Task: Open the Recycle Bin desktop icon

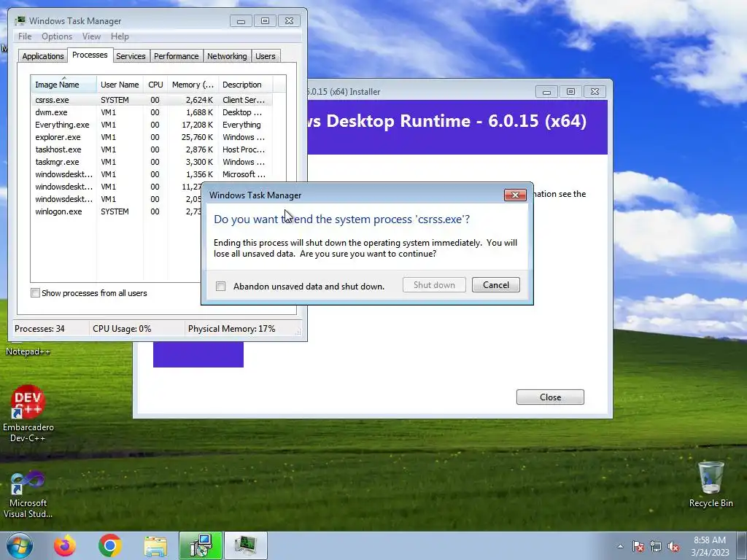Action: [x=711, y=484]
